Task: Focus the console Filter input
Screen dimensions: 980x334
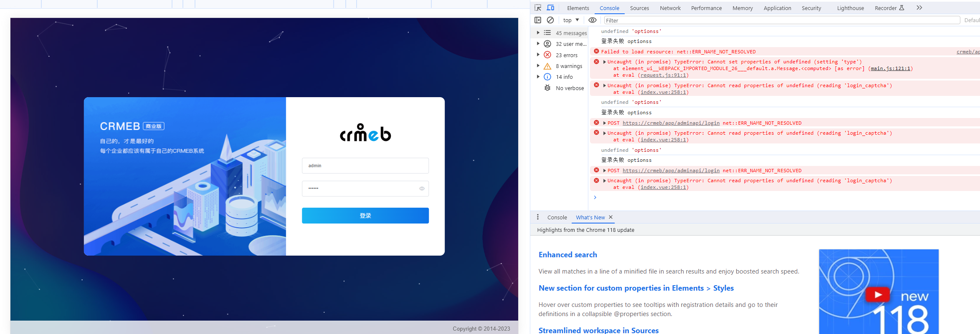Action: [x=782, y=20]
